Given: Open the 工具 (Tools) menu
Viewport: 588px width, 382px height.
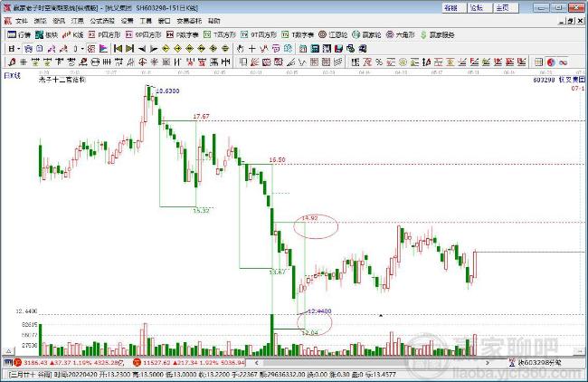Looking at the screenshot, I should (x=146, y=21).
